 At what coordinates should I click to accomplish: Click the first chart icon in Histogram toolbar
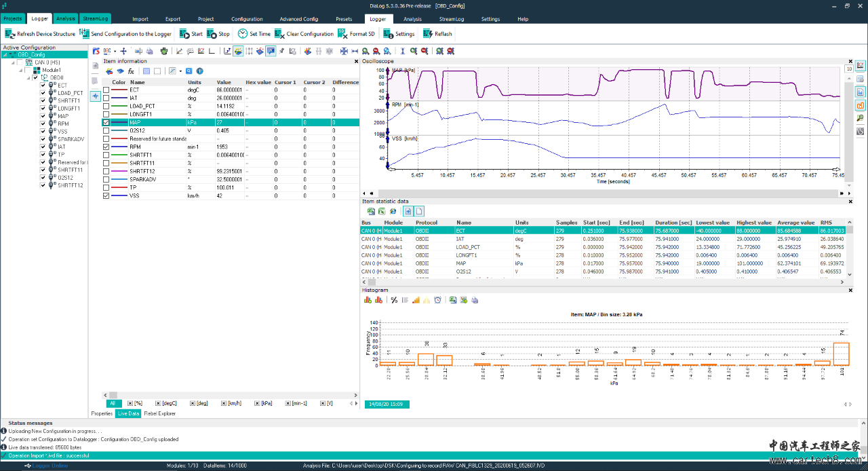[x=368, y=300]
